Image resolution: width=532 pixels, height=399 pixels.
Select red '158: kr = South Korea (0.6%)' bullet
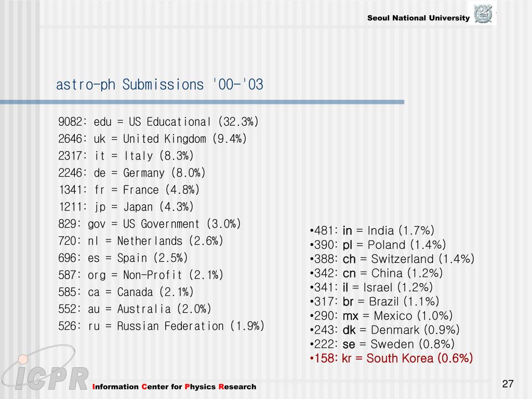tap(391, 358)
